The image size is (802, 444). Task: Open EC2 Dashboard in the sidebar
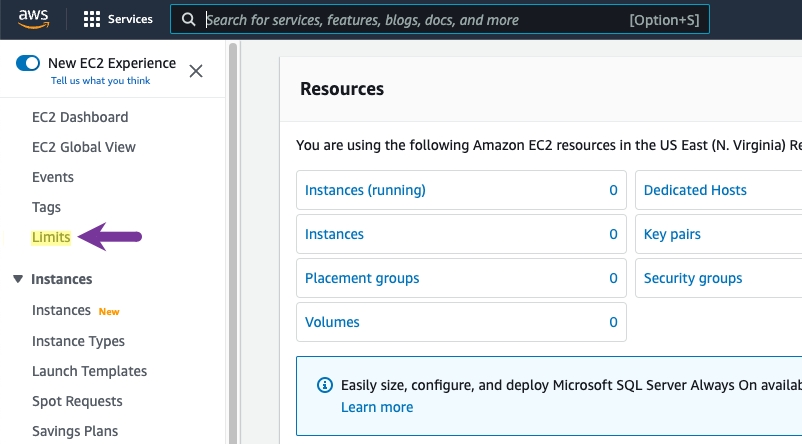[80, 117]
